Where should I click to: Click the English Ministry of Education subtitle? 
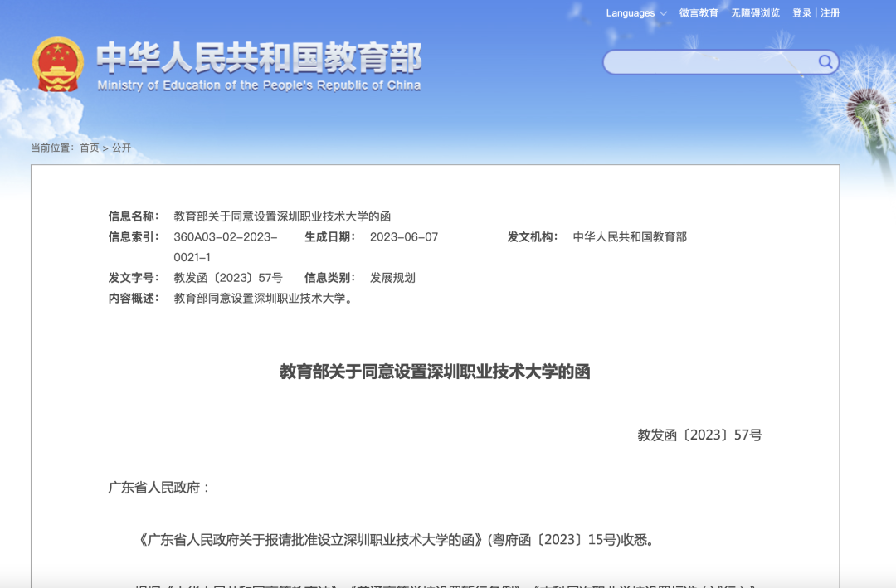point(259,85)
